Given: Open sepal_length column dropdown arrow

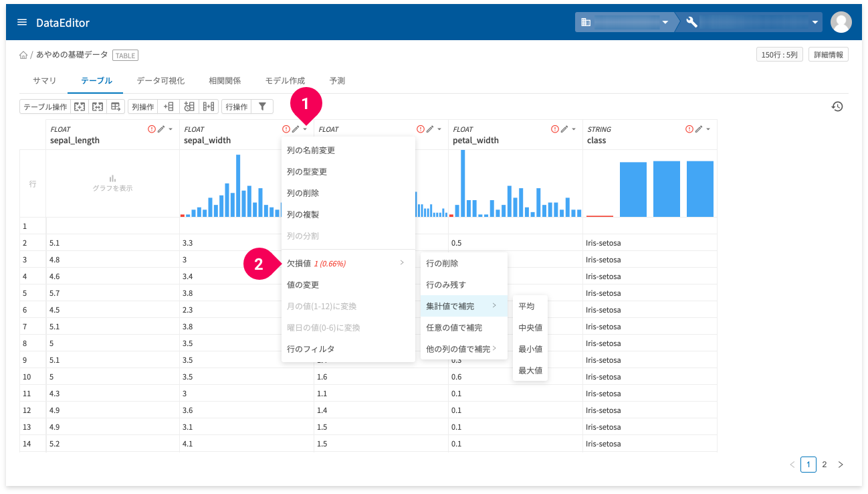Looking at the screenshot, I should 171,129.
